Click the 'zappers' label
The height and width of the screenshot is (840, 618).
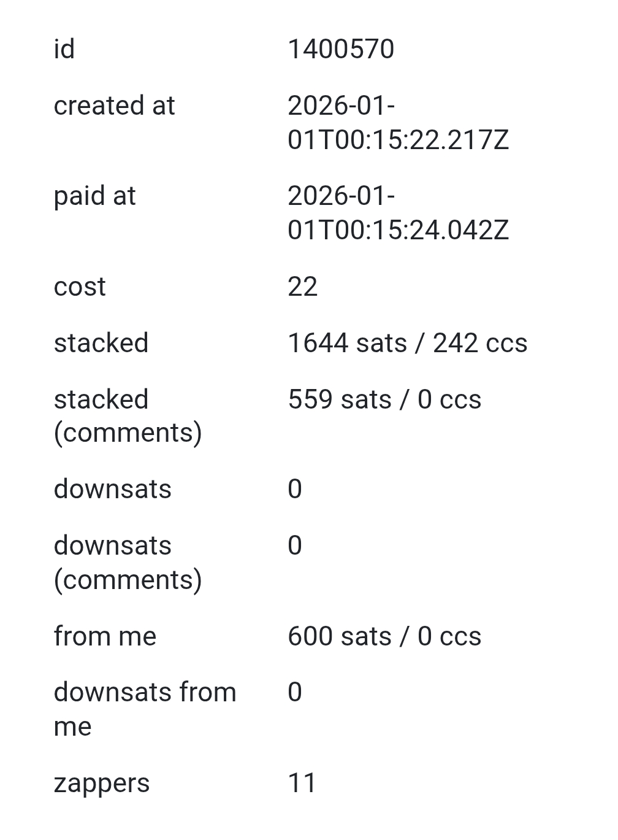click(102, 783)
